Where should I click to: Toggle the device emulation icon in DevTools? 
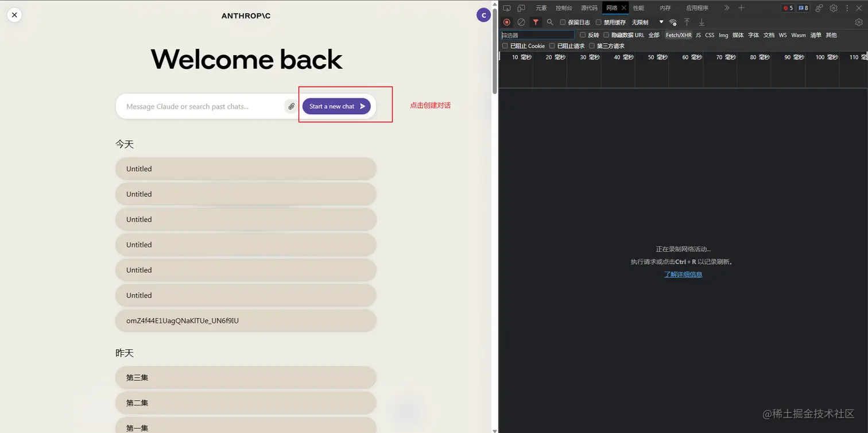coord(521,8)
